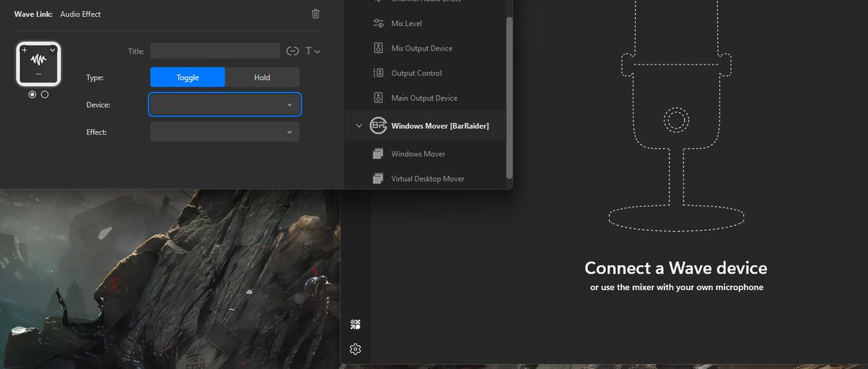Click the BarRaider BR logo icon

378,126
